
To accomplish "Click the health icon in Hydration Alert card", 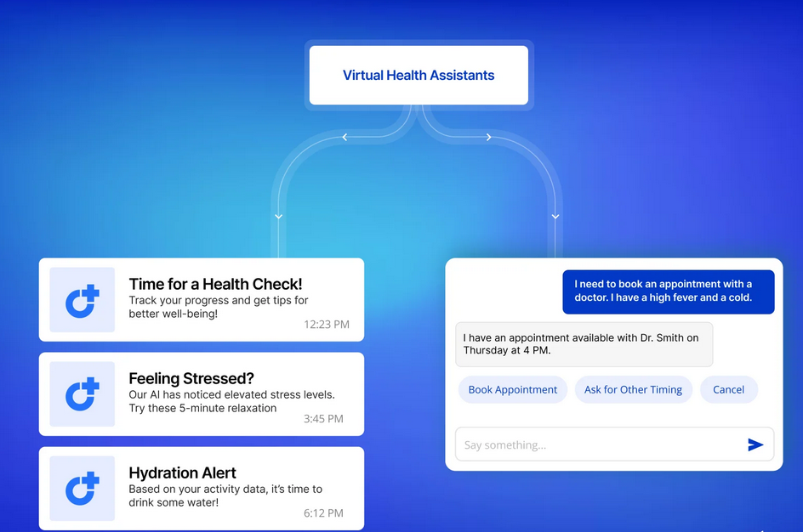I will [83, 489].
